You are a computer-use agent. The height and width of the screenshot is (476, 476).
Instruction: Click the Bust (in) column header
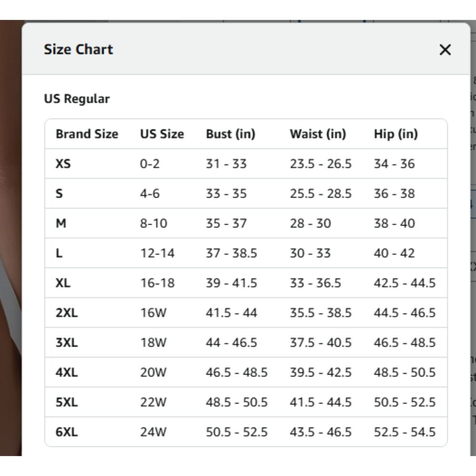[230, 134]
